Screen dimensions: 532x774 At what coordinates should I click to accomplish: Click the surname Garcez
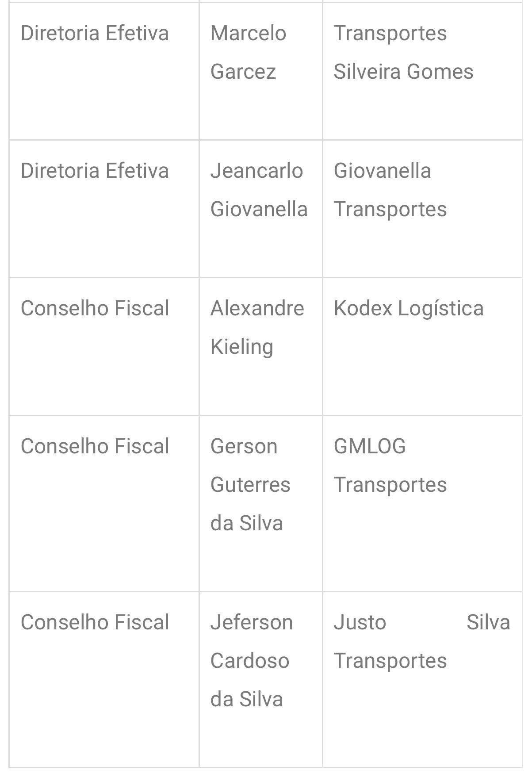243,72
